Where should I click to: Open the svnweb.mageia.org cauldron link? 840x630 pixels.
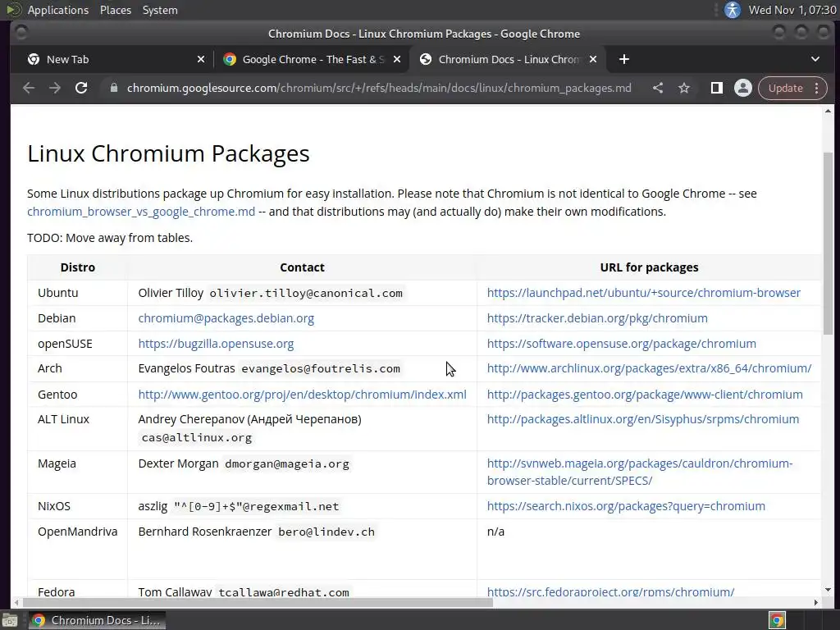(640, 472)
